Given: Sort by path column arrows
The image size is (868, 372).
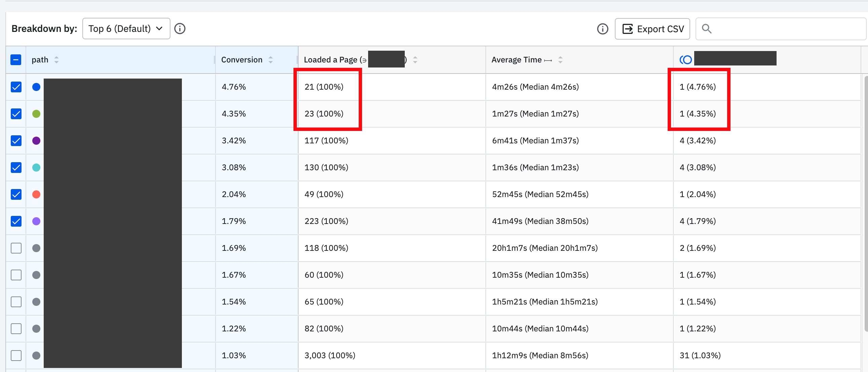Looking at the screenshot, I should point(56,59).
